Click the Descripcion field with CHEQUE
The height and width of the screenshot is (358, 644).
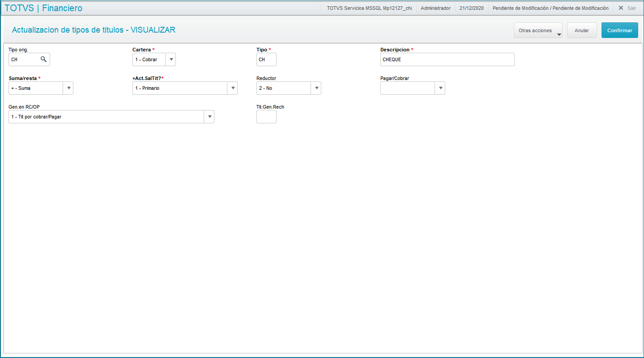pos(447,59)
